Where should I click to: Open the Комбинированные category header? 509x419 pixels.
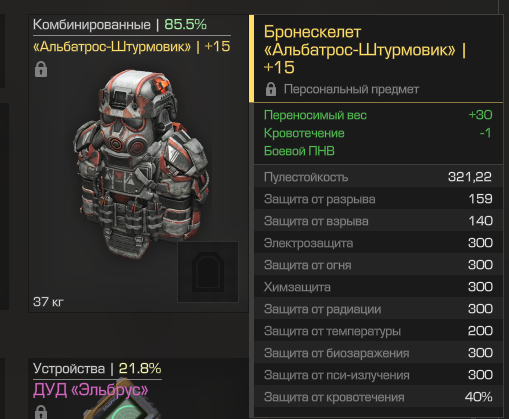[92, 25]
